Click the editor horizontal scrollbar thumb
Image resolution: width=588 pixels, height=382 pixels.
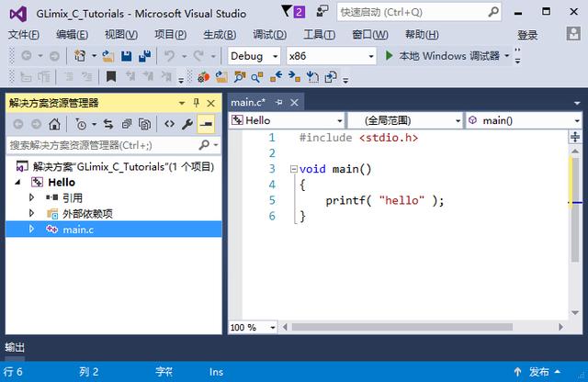coord(402,327)
